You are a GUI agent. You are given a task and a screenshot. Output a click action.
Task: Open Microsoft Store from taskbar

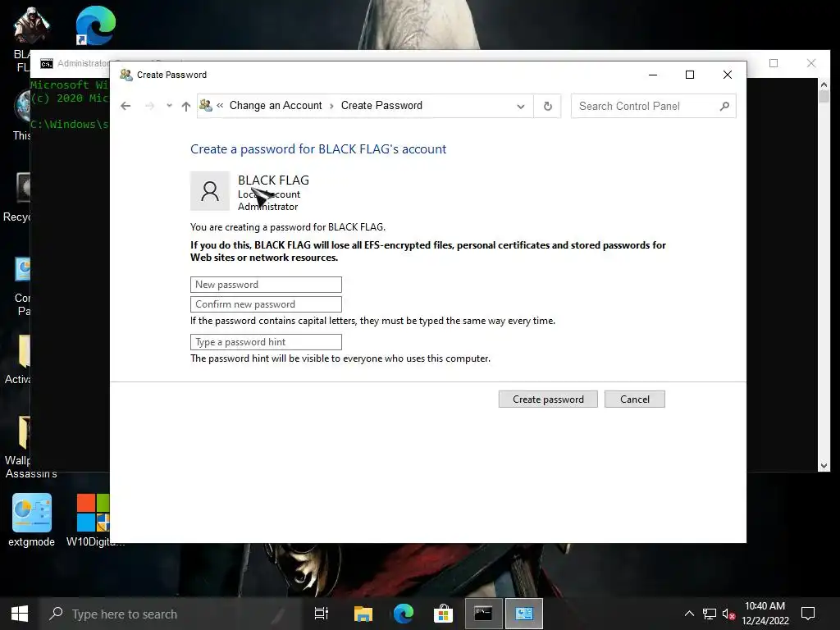point(444,614)
